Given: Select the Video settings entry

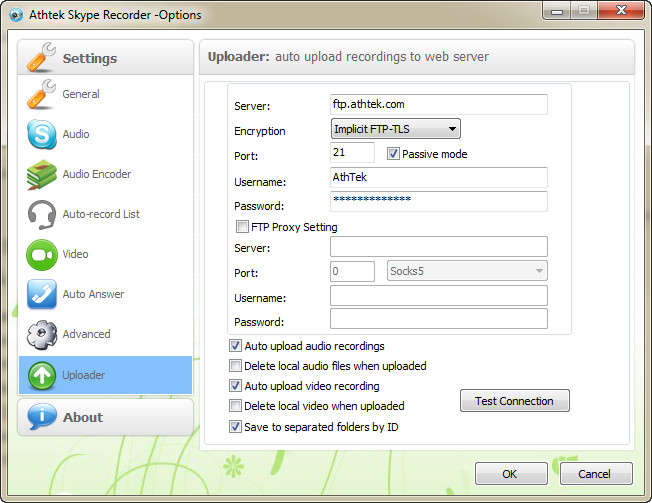Looking at the screenshot, I should [x=105, y=254].
